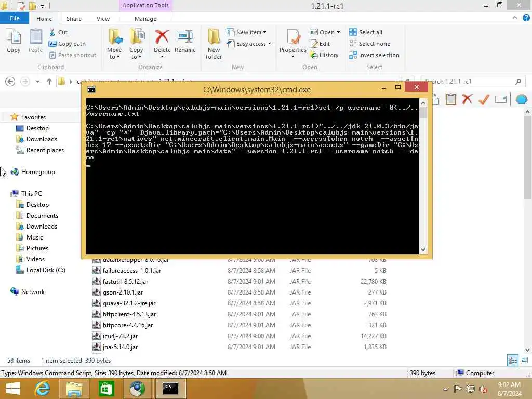Click Select all in Select group
This screenshot has height=399, width=532.
coord(366,32)
